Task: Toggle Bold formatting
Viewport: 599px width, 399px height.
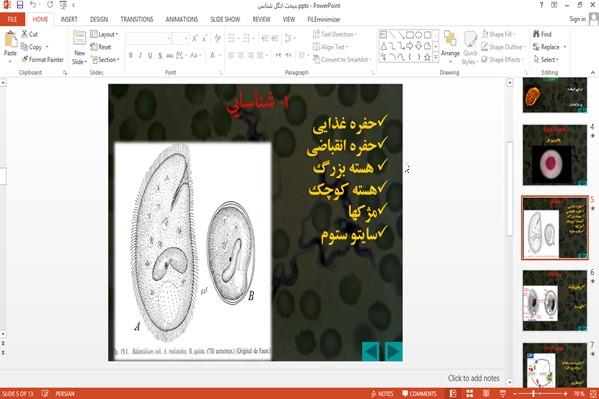Action: (x=131, y=56)
